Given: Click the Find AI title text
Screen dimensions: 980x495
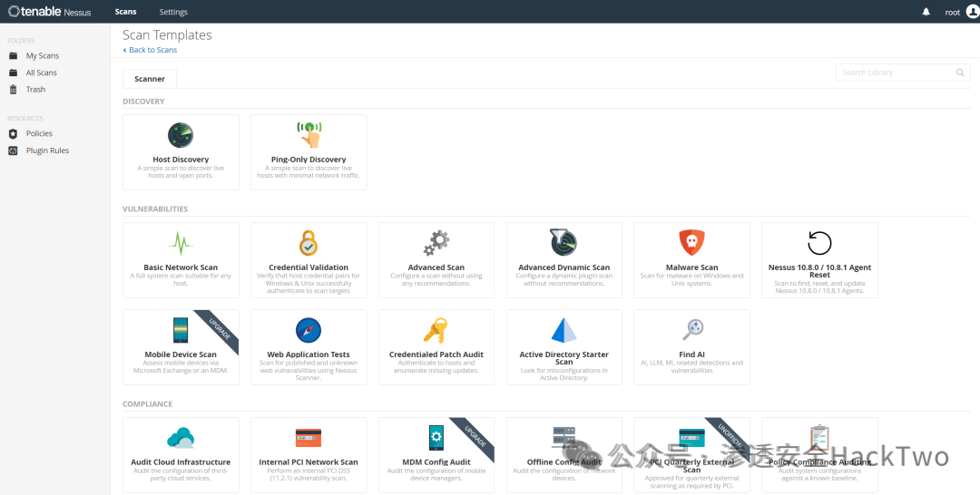Looking at the screenshot, I should [x=691, y=354].
